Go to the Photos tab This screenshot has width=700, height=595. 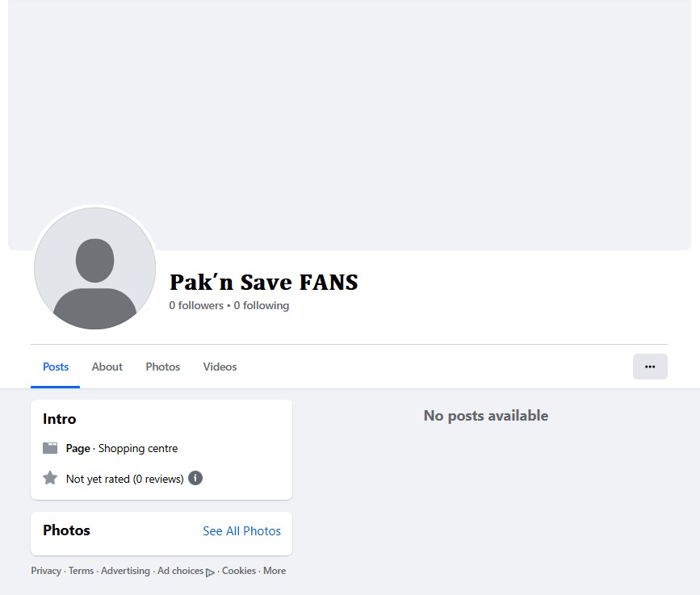(163, 367)
